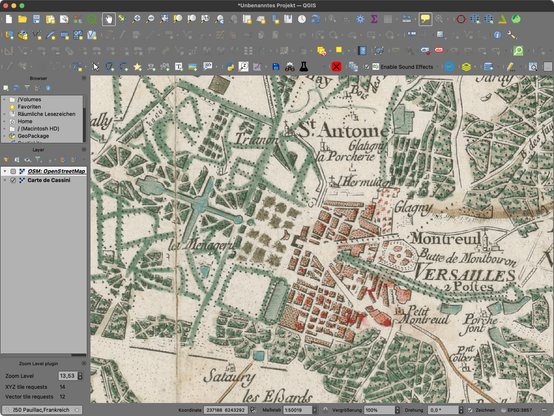Select the OSM: OpenStreetMap layer name
Image resolution: width=554 pixels, height=416 pixels.
click(x=56, y=171)
